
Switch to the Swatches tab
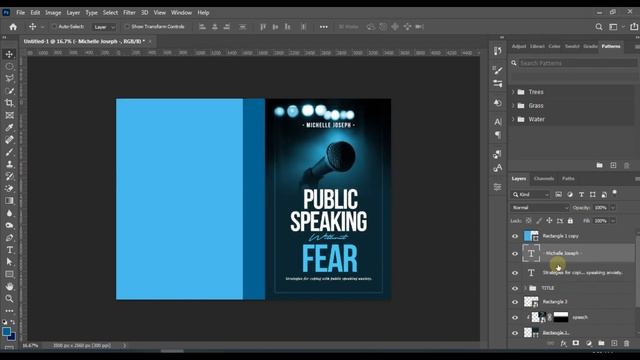[572, 47]
